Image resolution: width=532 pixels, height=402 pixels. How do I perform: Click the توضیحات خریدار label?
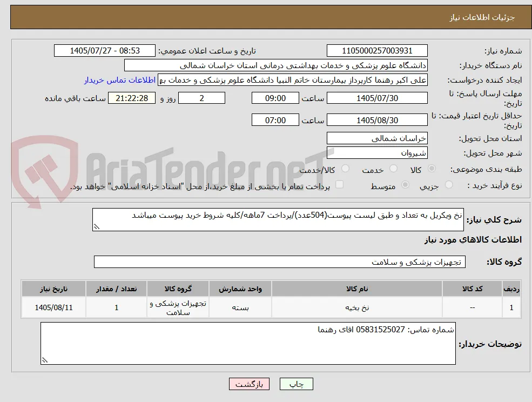tap(490, 344)
